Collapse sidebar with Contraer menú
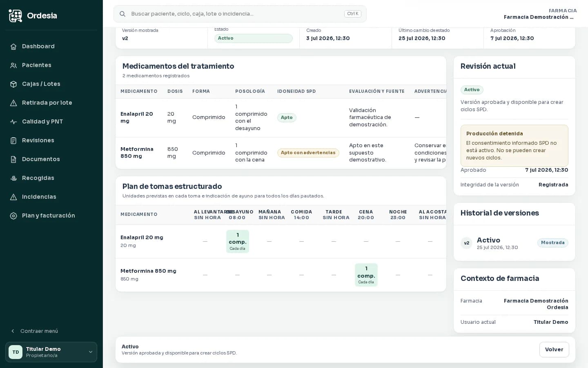Screen dimensions: 588x368 [34, 331]
